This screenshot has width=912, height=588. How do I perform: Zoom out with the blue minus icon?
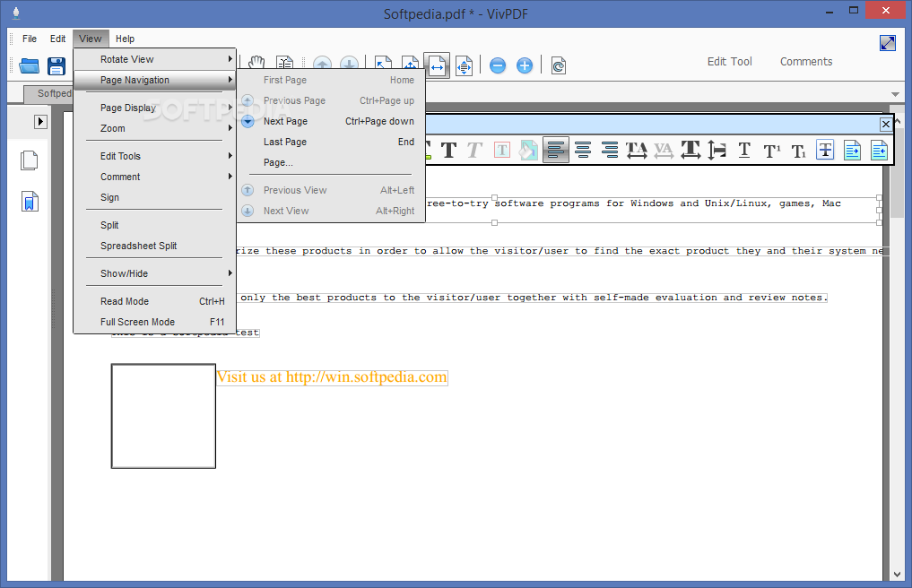coord(498,65)
